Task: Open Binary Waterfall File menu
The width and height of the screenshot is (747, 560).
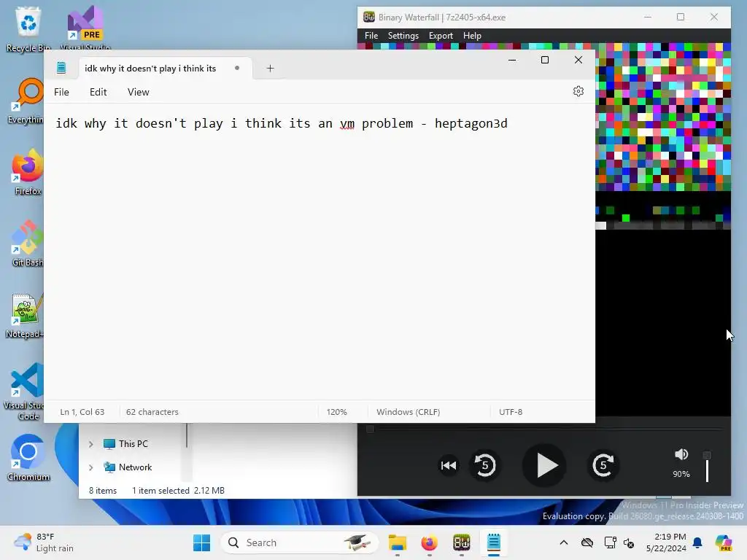Action: [371, 36]
